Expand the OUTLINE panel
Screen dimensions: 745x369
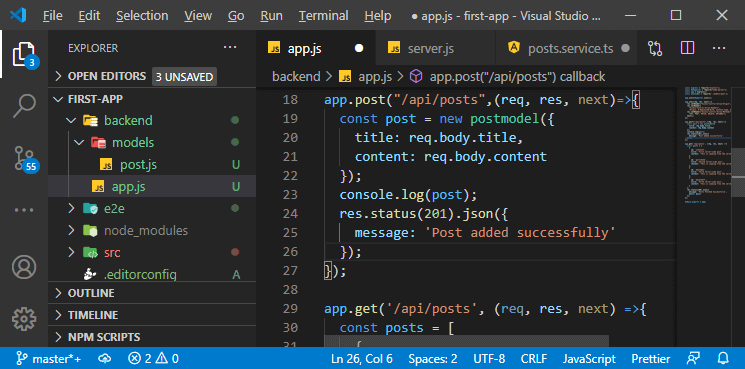[152, 293]
